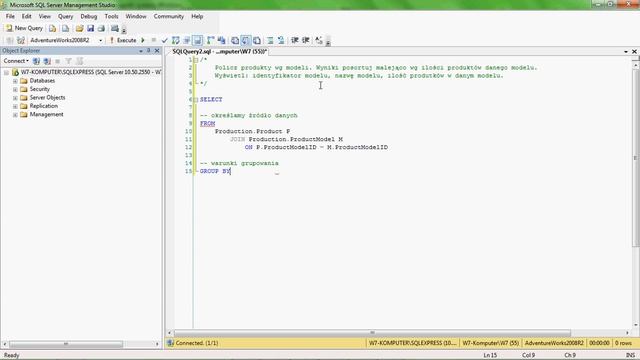The height and width of the screenshot is (360, 640).
Task: Switch output to Results to Text
Action: 235,40
